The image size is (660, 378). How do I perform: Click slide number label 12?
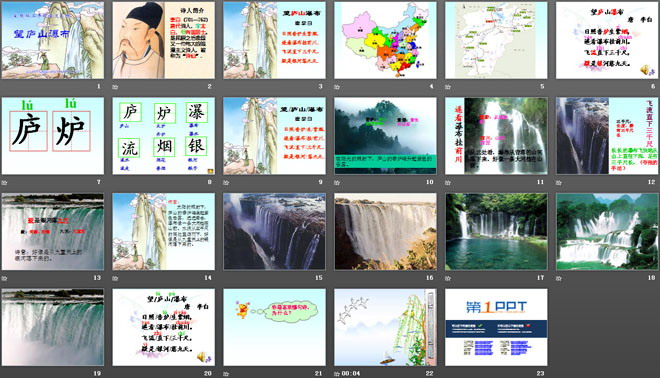click(x=652, y=182)
